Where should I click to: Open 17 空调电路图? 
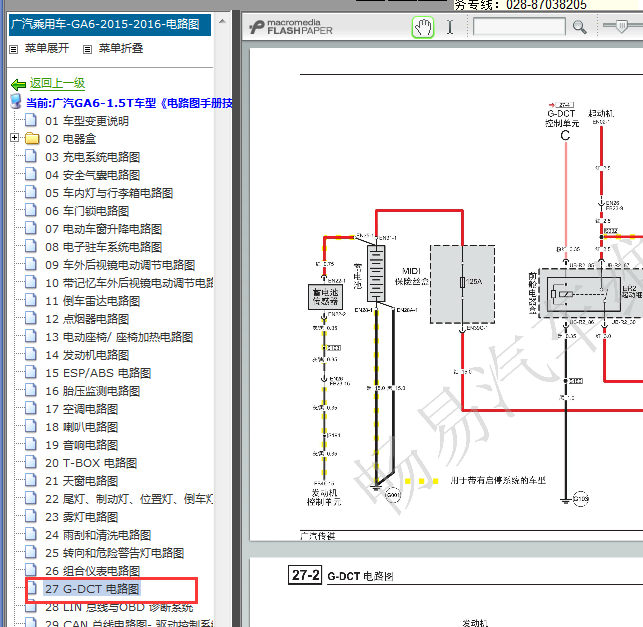pos(82,409)
